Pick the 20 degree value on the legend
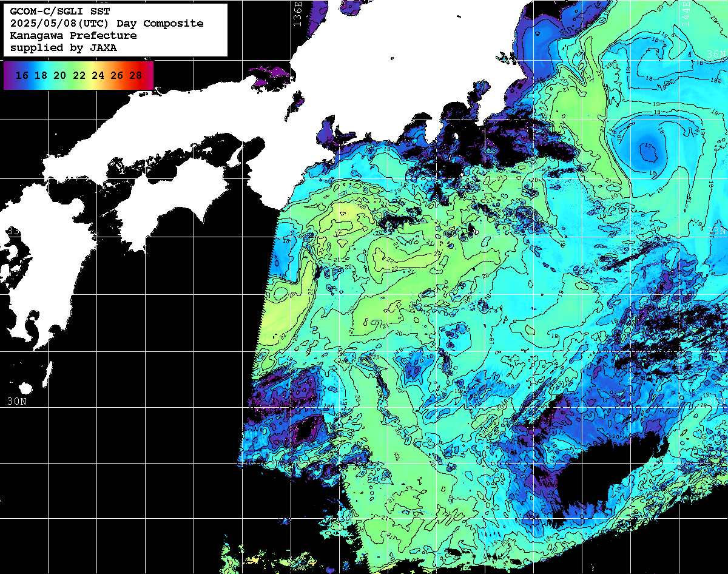This screenshot has height=574, width=728. click(x=59, y=75)
